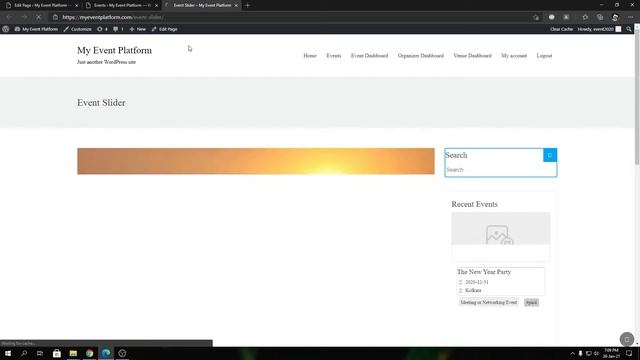The height and width of the screenshot is (360, 640).
Task: Open the Howdy user account menu
Action: click(599, 29)
